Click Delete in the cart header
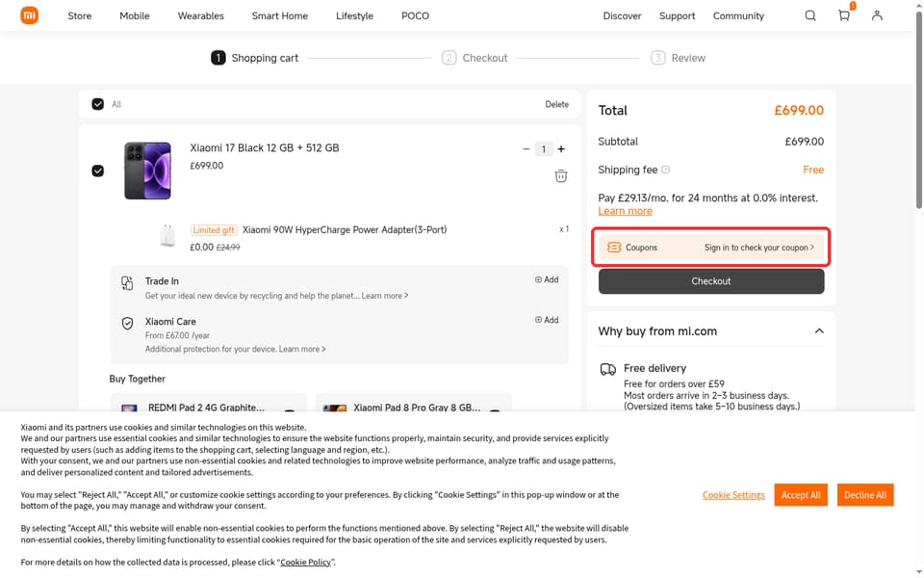The image size is (924, 578). (x=557, y=104)
